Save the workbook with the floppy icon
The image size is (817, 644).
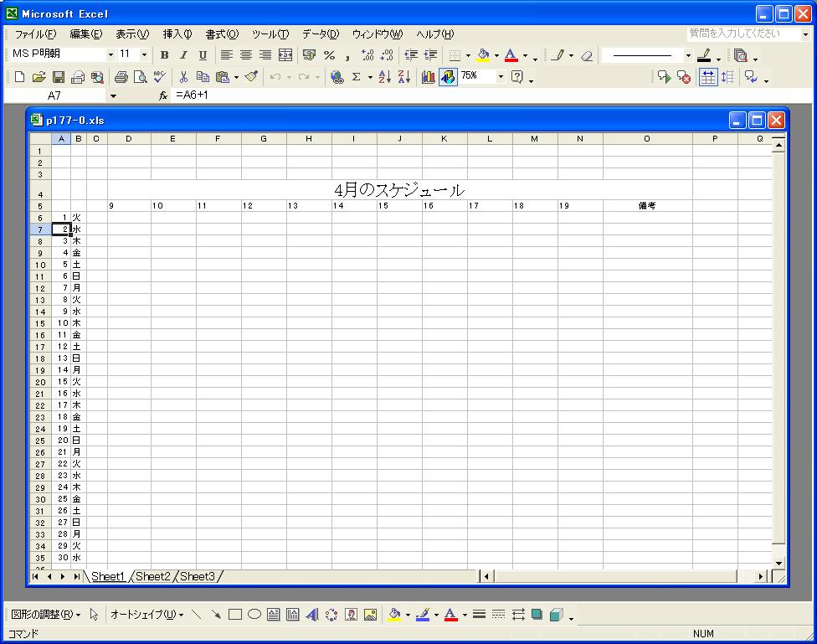click(59, 77)
